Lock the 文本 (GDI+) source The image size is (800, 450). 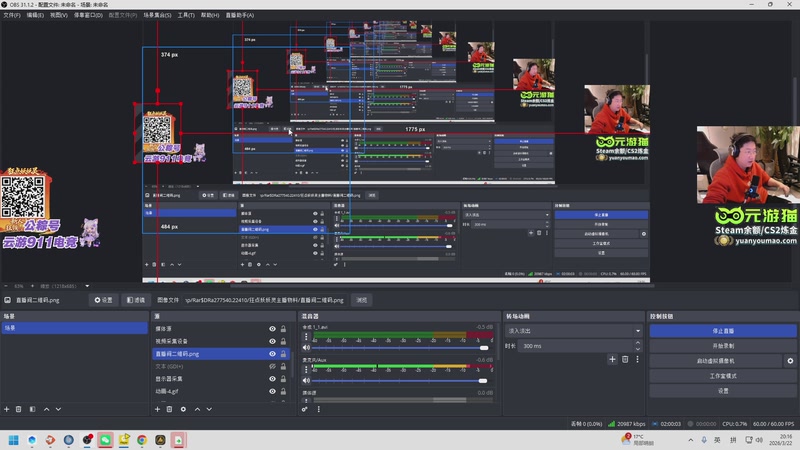(283, 366)
